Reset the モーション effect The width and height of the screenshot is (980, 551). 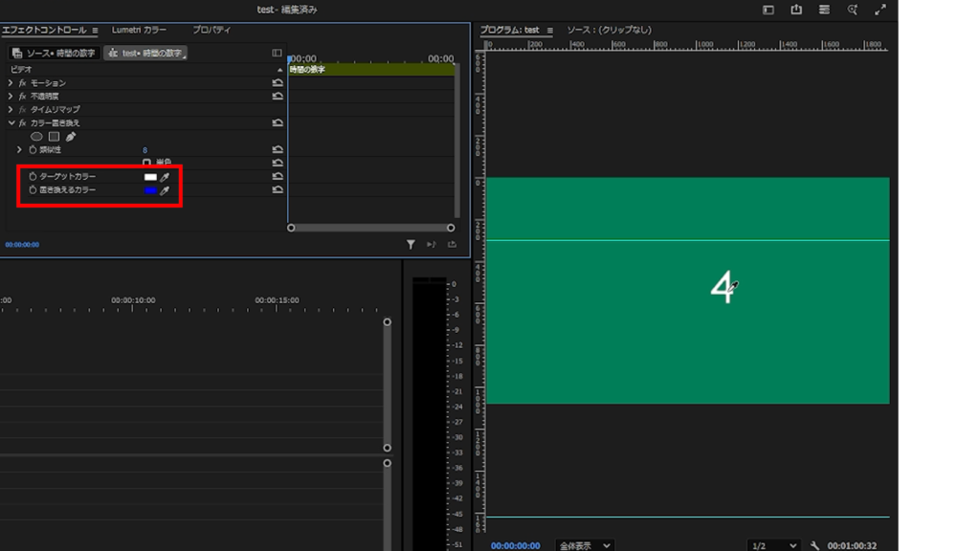(278, 83)
